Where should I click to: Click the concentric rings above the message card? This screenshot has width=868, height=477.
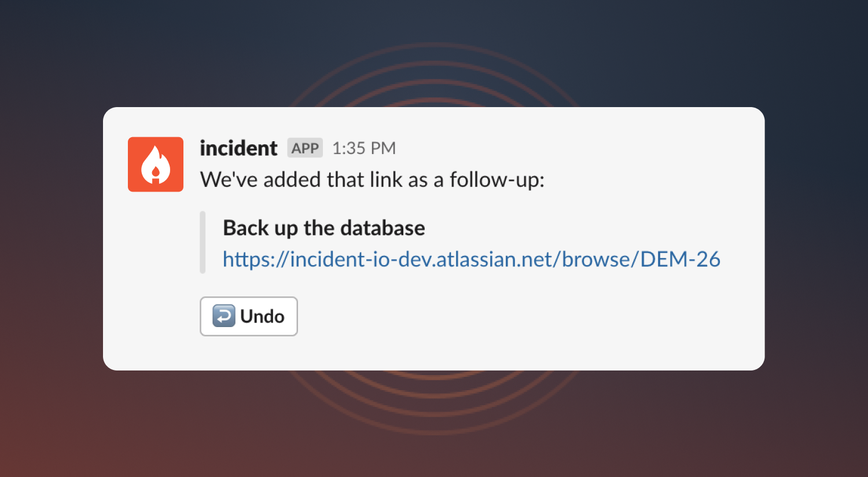pos(434,75)
